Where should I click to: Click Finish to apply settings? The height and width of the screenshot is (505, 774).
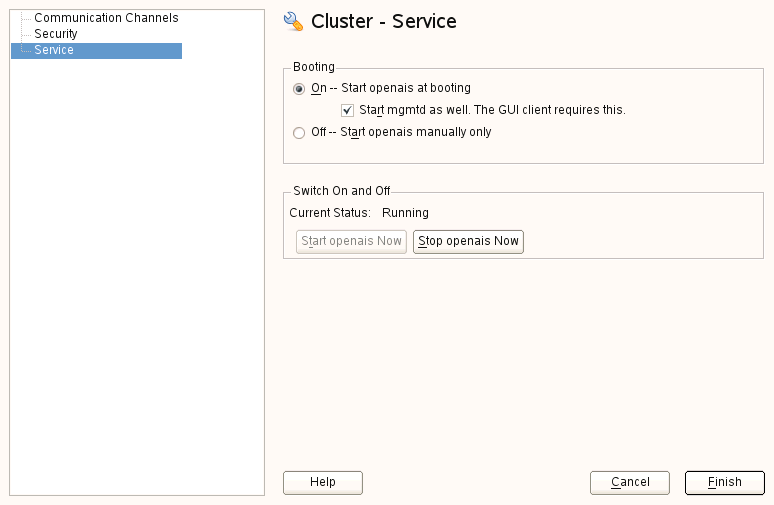pos(724,482)
